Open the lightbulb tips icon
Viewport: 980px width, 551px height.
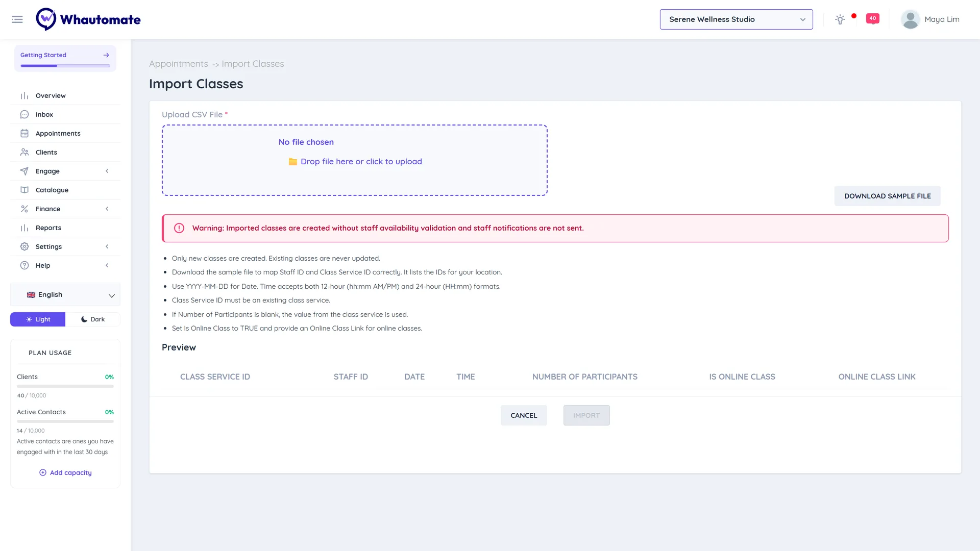click(x=840, y=19)
